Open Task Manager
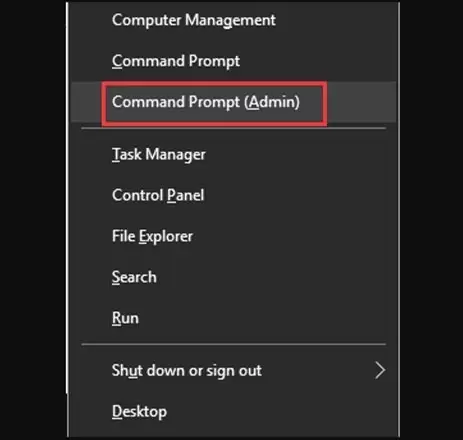Image resolution: width=463 pixels, height=440 pixels. (233, 154)
